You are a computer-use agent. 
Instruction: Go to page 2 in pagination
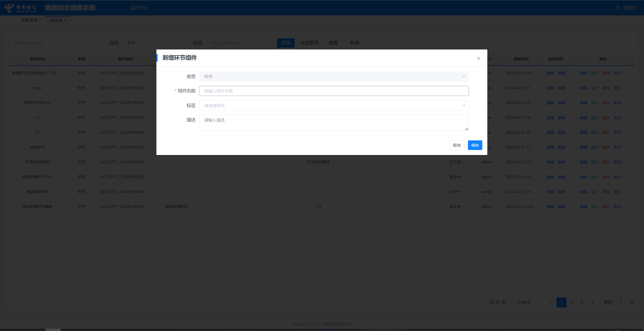(572, 302)
